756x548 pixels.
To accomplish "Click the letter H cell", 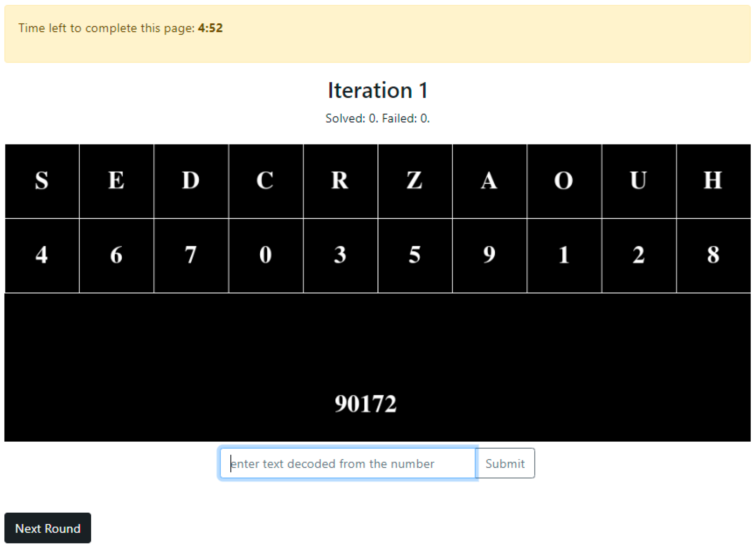I will pos(713,181).
